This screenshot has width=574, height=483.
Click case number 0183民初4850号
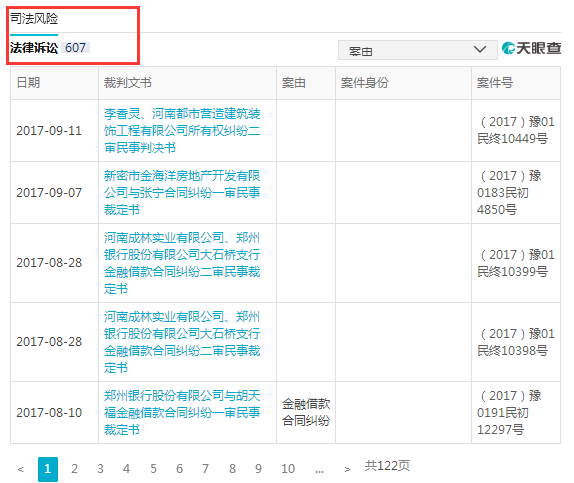509,193
